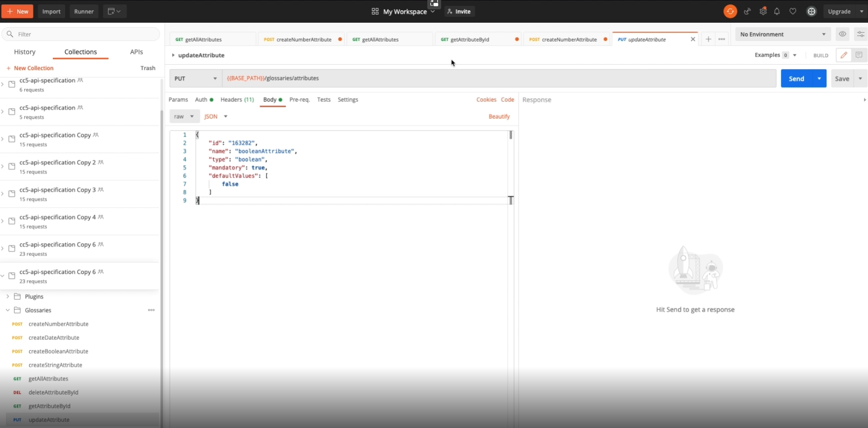Open the settings gear icon

click(763, 11)
